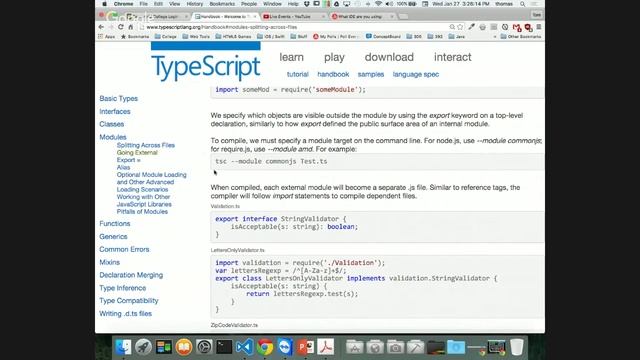Open Basic Types in the sidebar
The width and height of the screenshot is (640, 360).
pyautogui.click(x=118, y=98)
